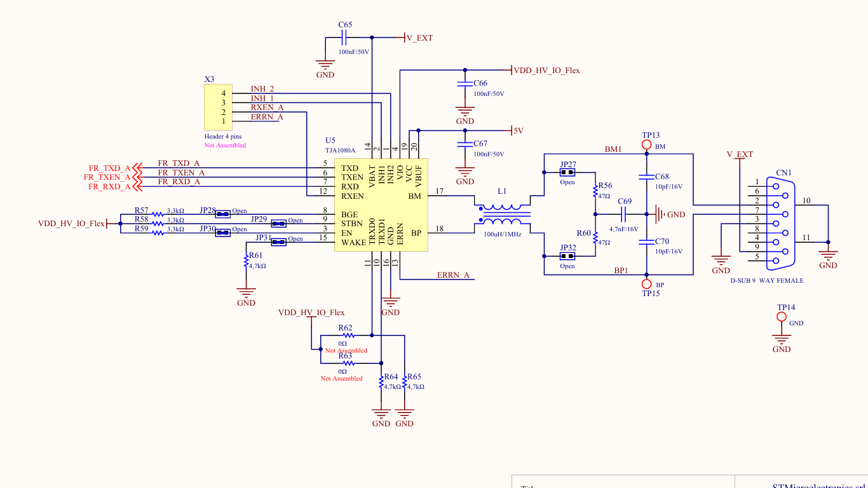Screen dimensions: 868x488
Task: Select jumper JP30 symbol
Action: tap(223, 233)
